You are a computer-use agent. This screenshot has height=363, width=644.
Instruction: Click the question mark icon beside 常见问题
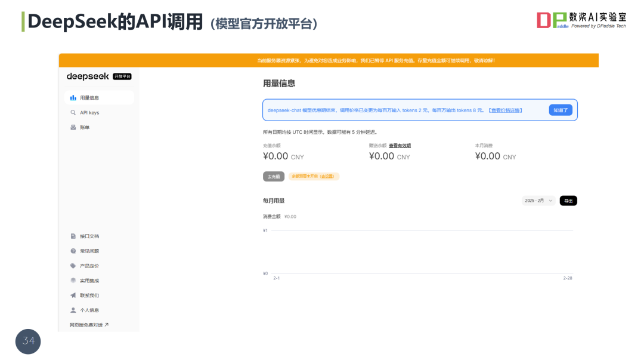tap(73, 251)
